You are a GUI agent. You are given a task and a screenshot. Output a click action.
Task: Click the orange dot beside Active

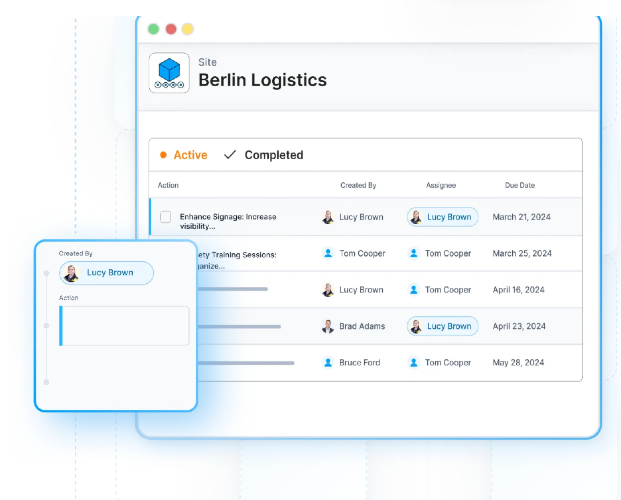(x=163, y=155)
